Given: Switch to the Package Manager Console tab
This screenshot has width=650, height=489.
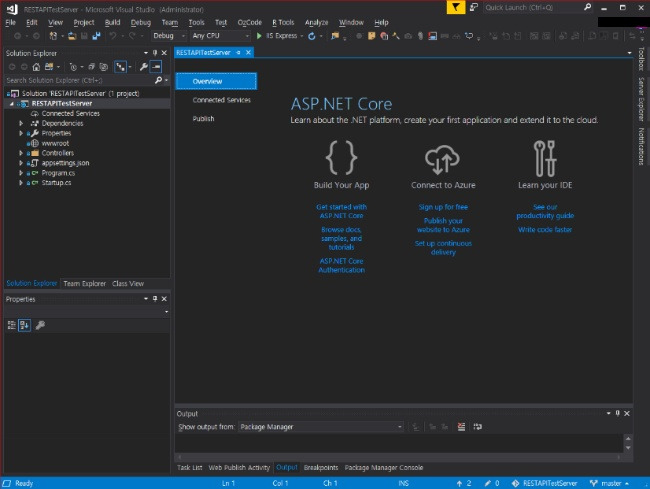Looking at the screenshot, I should click(x=384, y=467).
